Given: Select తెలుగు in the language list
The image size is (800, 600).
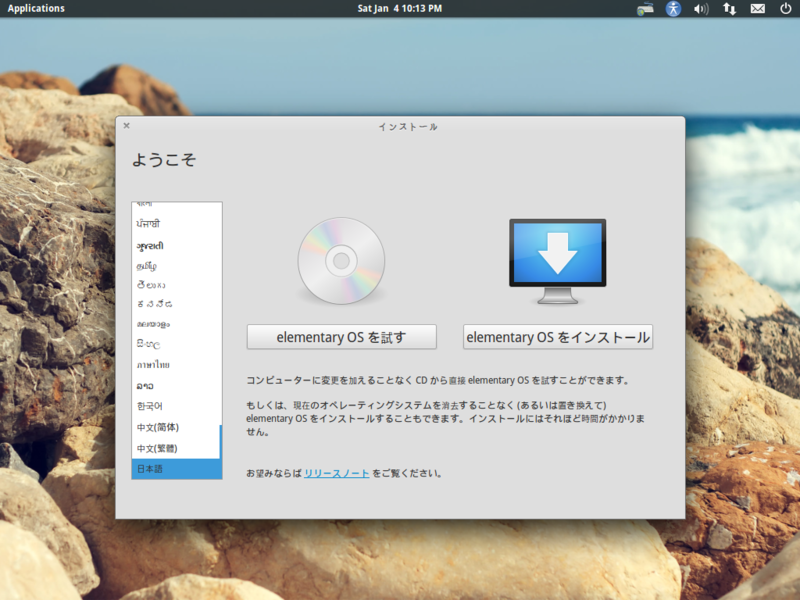Looking at the screenshot, I should coord(176,285).
